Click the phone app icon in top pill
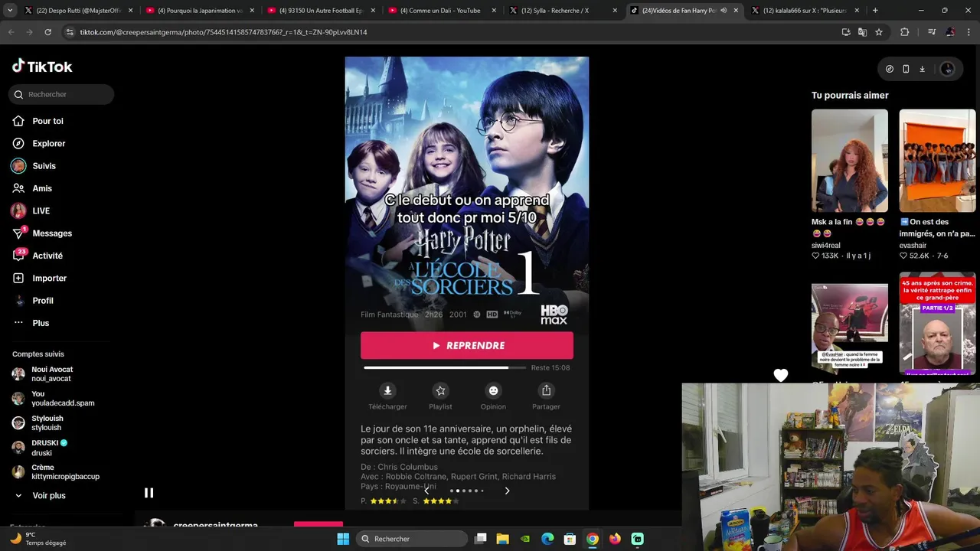Screen dimensions: 980x551 pos(906,69)
